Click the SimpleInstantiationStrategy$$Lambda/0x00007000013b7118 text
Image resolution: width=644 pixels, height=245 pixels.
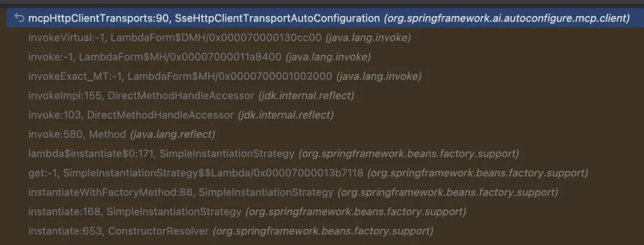coord(213,173)
